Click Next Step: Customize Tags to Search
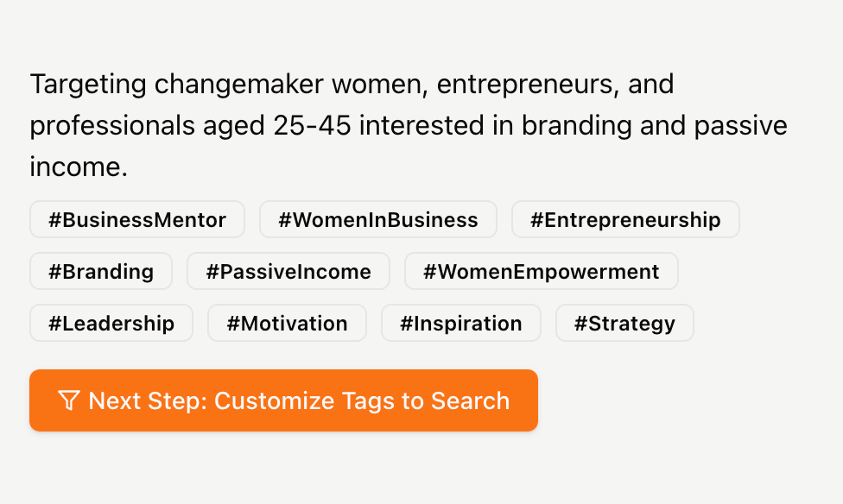 [x=283, y=400]
